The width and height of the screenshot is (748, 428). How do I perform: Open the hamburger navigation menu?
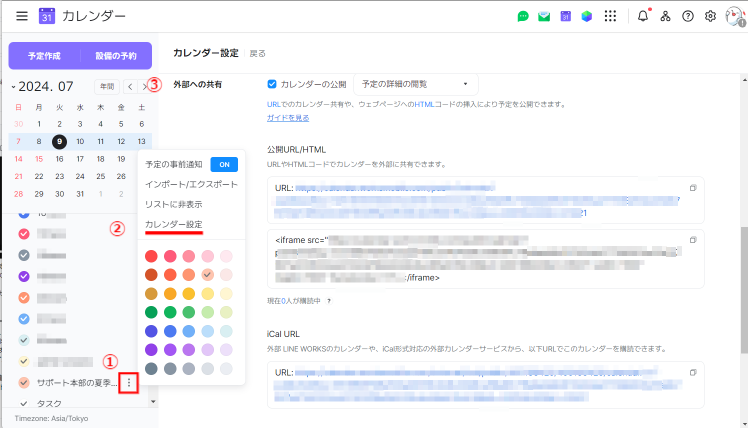[x=21, y=16]
